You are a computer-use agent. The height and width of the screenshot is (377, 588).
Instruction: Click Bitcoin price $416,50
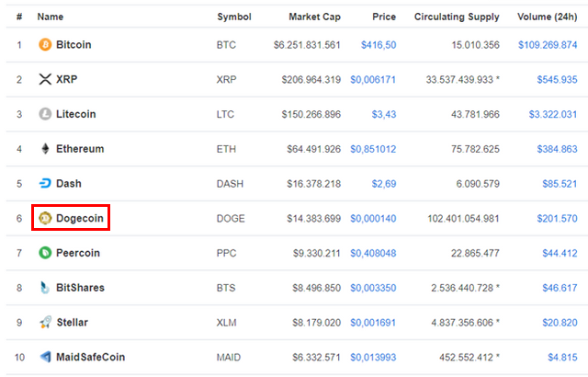click(x=379, y=45)
